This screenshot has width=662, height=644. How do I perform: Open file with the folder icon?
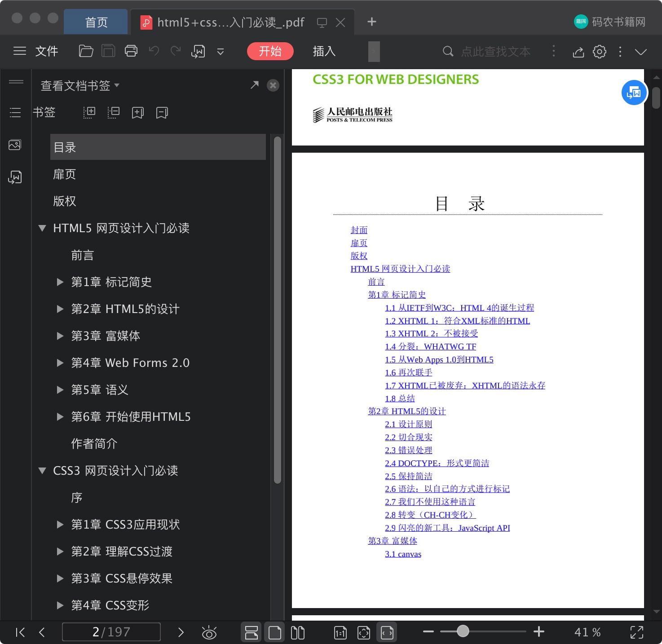pyautogui.click(x=86, y=51)
